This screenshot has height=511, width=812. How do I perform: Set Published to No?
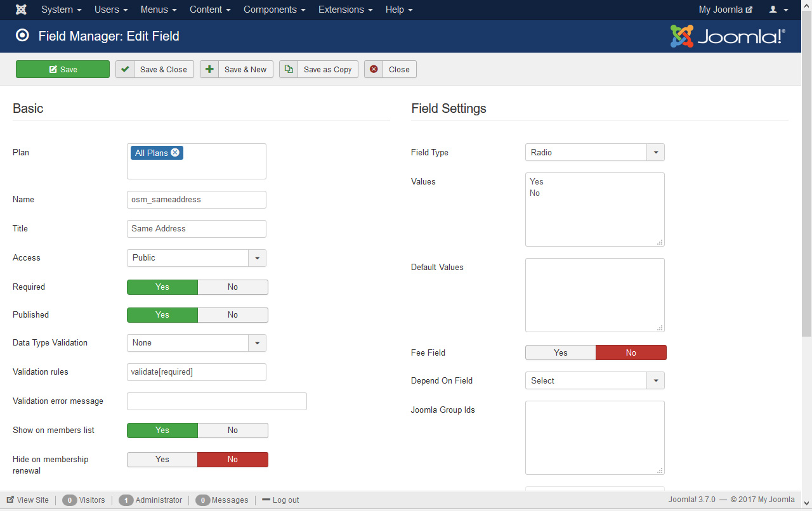point(233,315)
